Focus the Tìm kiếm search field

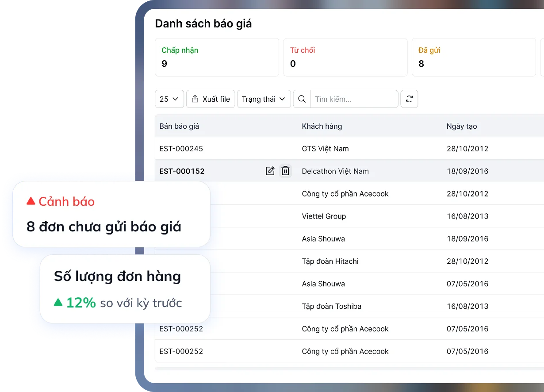click(354, 99)
